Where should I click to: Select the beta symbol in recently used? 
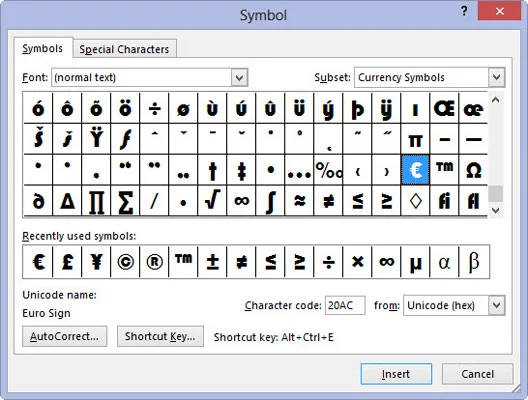[x=474, y=262]
